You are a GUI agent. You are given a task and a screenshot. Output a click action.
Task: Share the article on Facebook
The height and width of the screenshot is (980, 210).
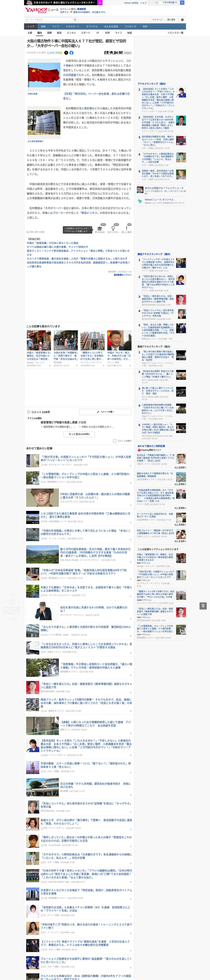(x=71, y=53)
